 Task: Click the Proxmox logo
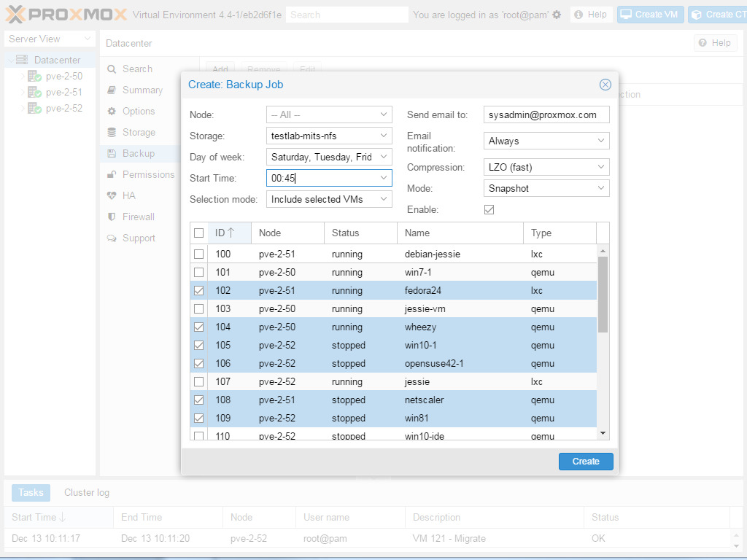tap(66, 15)
